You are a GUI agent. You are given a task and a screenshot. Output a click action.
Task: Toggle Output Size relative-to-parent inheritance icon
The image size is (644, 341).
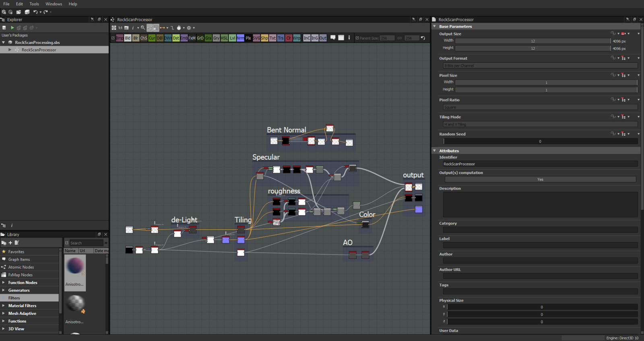623,33
